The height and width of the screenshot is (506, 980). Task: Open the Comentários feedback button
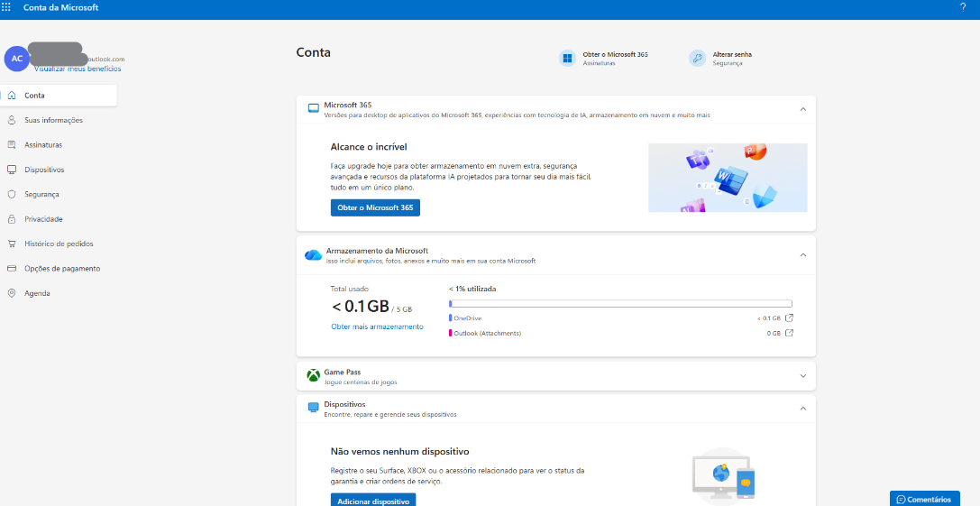pyautogui.click(x=925, y=499)
